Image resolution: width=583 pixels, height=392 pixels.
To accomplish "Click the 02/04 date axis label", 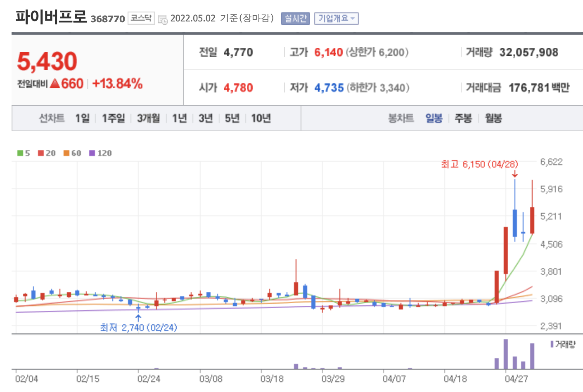I will 26,379.
